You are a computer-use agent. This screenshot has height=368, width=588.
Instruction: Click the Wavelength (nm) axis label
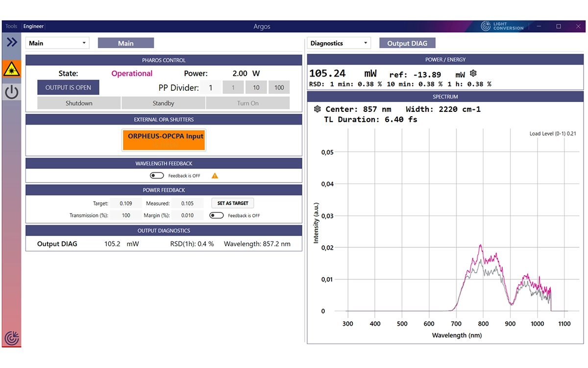(x=456, y=336)
